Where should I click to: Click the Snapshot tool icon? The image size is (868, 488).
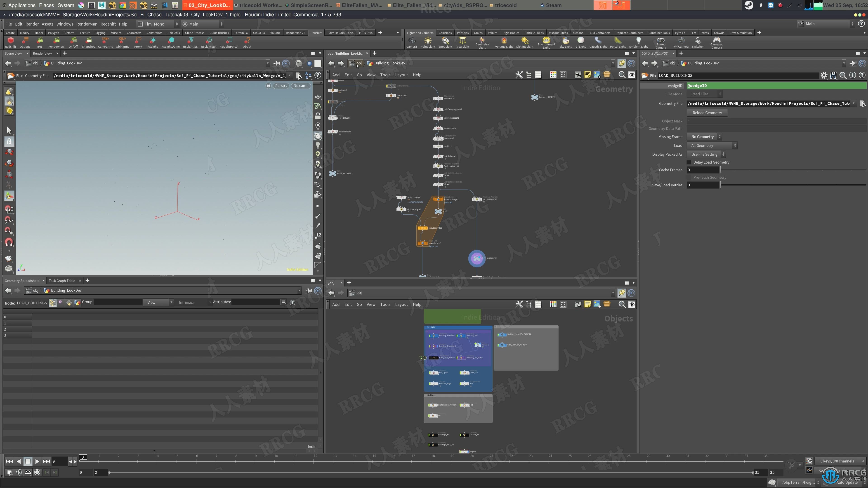[x=88, y=42]
